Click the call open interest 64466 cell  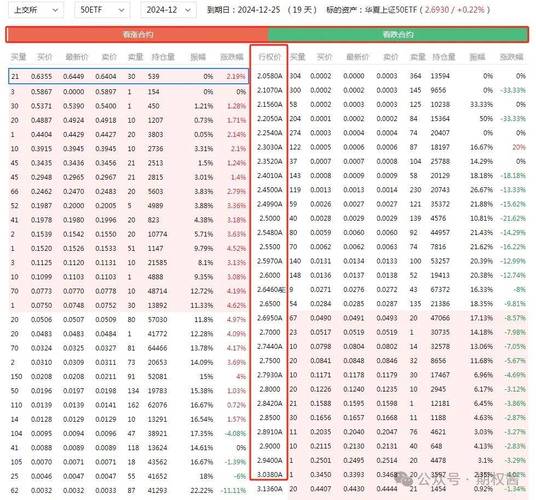157,348
